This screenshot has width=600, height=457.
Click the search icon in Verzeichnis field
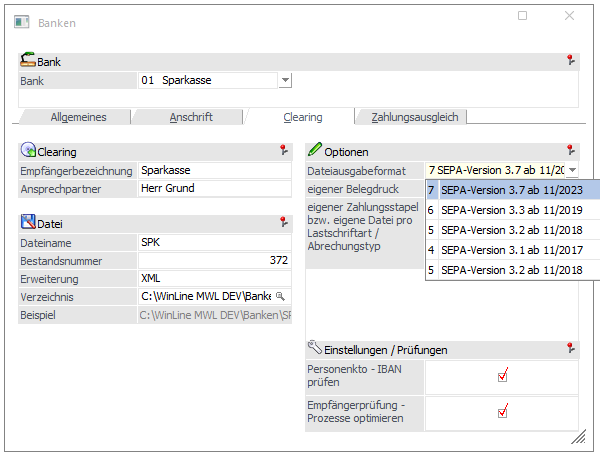[281, 297]
